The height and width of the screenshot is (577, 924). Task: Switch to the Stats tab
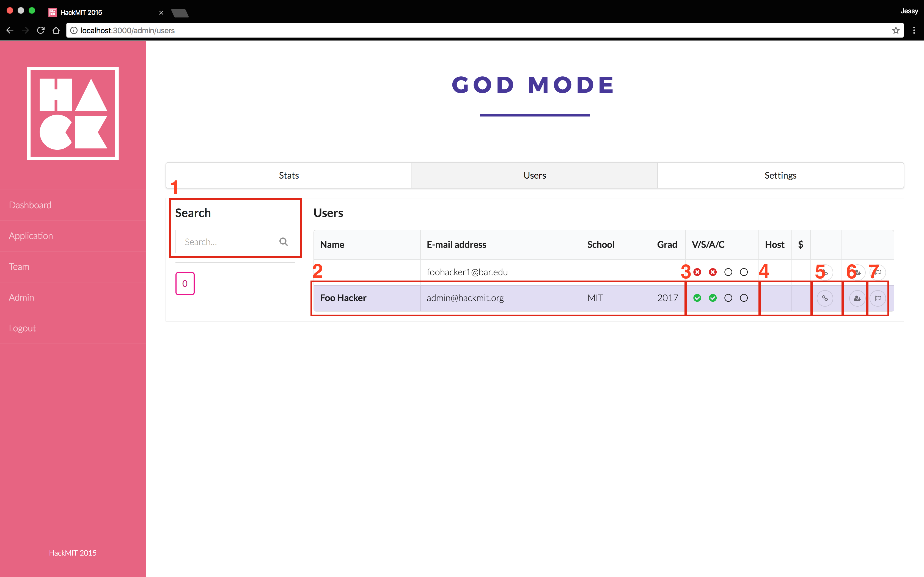pos(289,176)
